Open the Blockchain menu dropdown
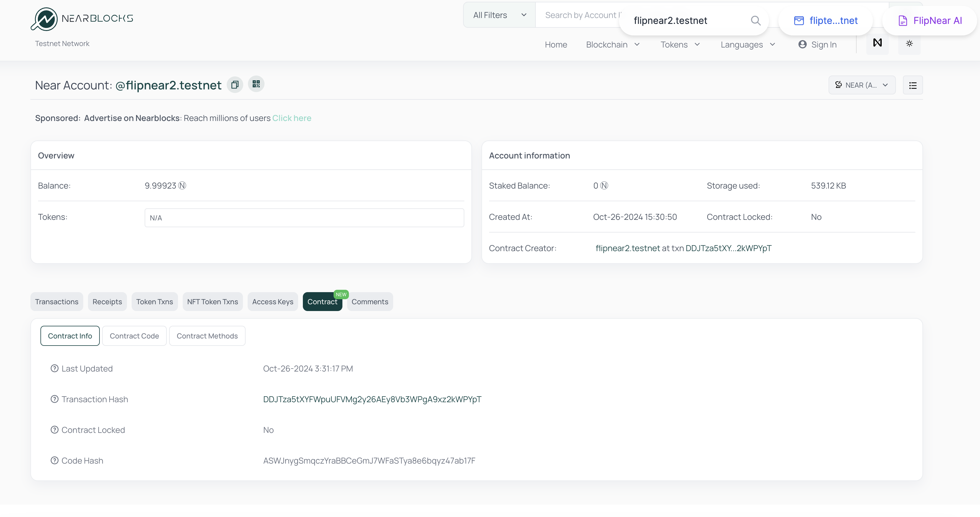The height and width of the screenshot is (517, 980). point(613,45)
